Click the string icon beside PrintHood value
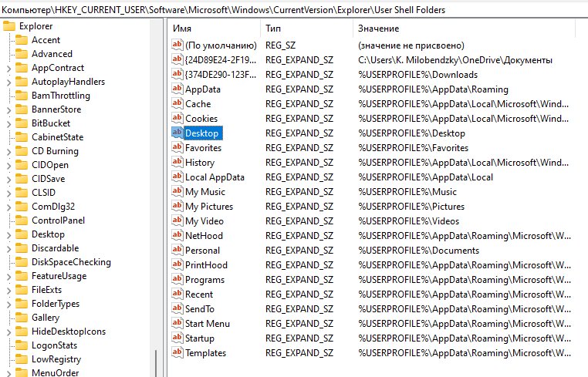This screenshot has width=588, height=377. point(177,264)
